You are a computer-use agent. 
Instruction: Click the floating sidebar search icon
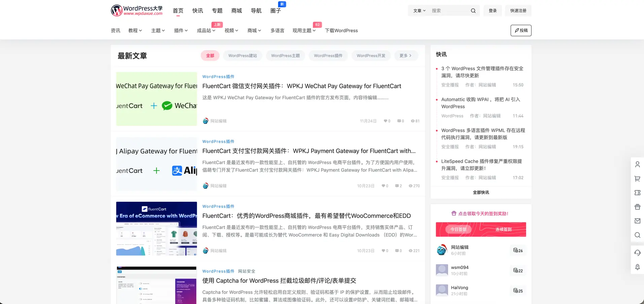pos(637,235)
